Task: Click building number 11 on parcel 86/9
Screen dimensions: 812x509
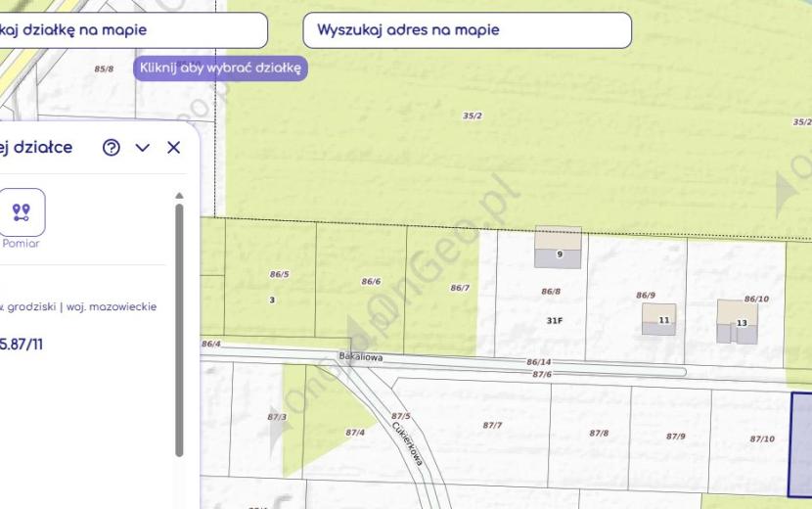Action: (x=659, y=319)
